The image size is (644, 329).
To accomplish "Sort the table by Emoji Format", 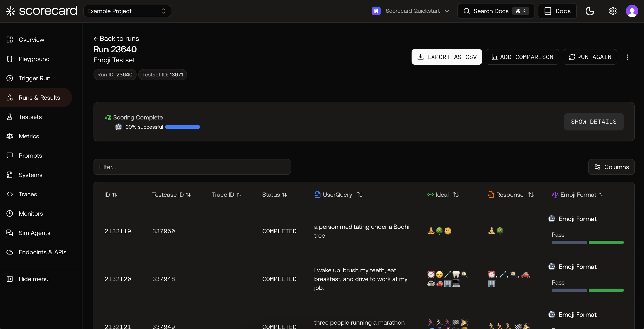I will (x=601, y=195).
